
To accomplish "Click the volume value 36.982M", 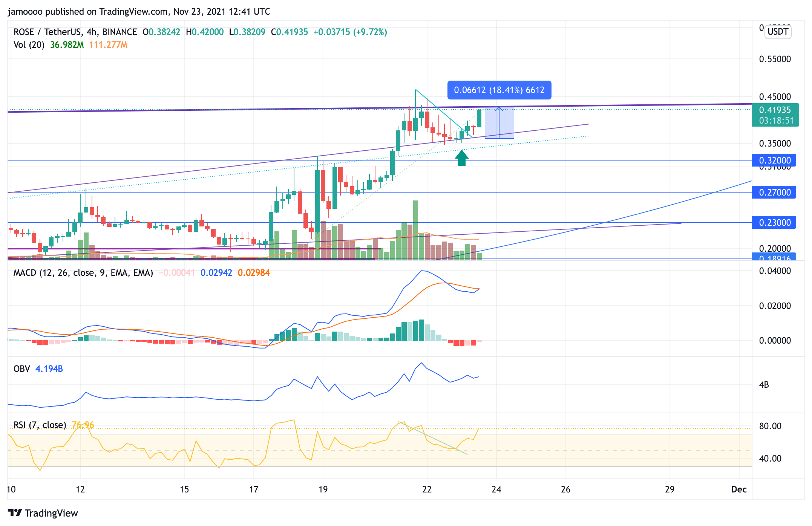I will tap(67, 45).
